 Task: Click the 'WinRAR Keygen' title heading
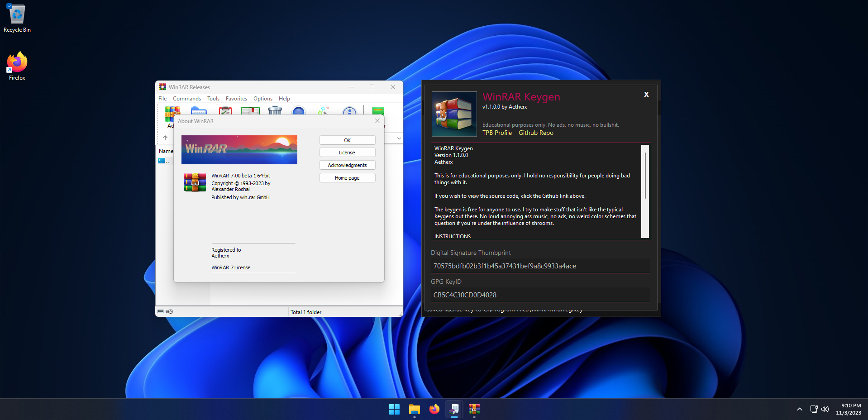(x=521, y=97)
